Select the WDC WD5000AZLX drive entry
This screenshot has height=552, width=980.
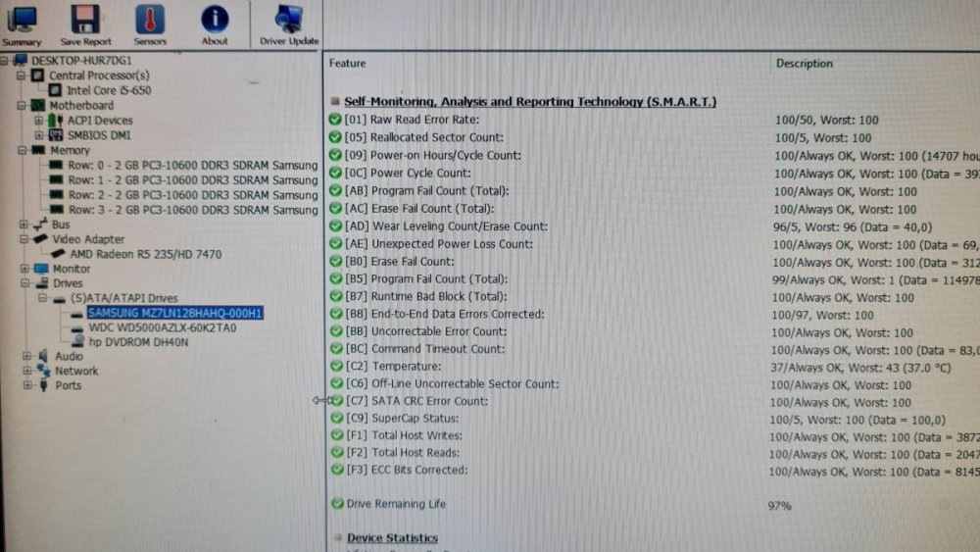point(162,327)
